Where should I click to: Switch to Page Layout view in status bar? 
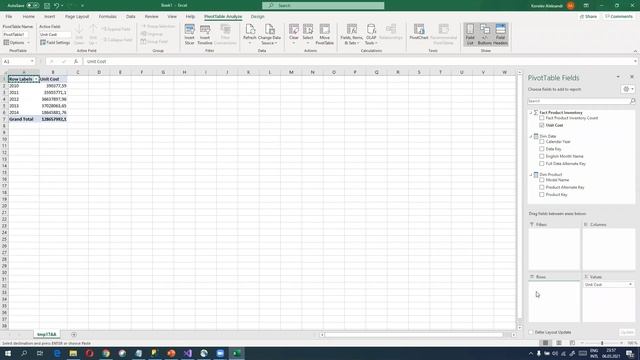559,343
